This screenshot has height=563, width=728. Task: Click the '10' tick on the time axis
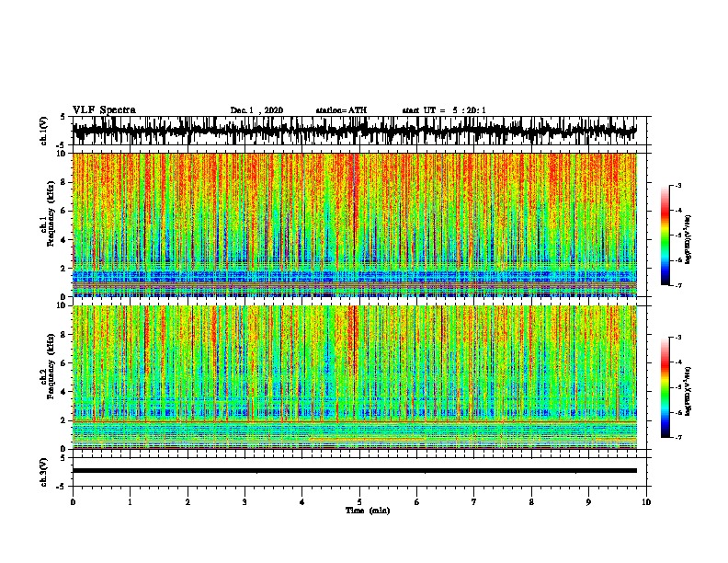click(646, 502)
